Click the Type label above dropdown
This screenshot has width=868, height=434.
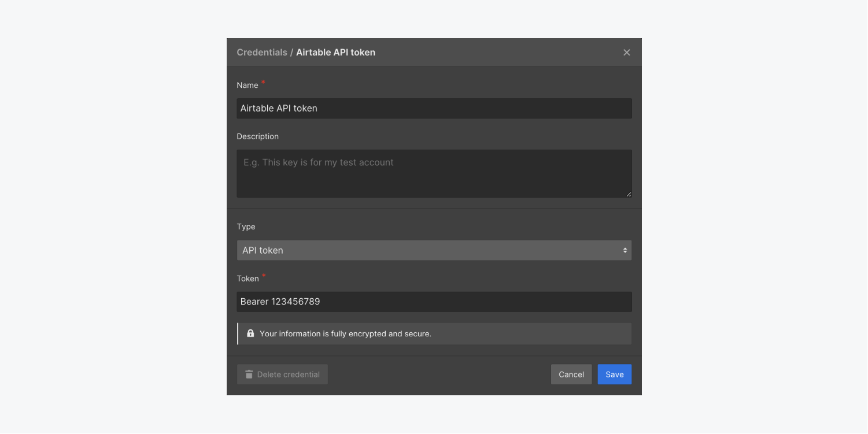246,227
